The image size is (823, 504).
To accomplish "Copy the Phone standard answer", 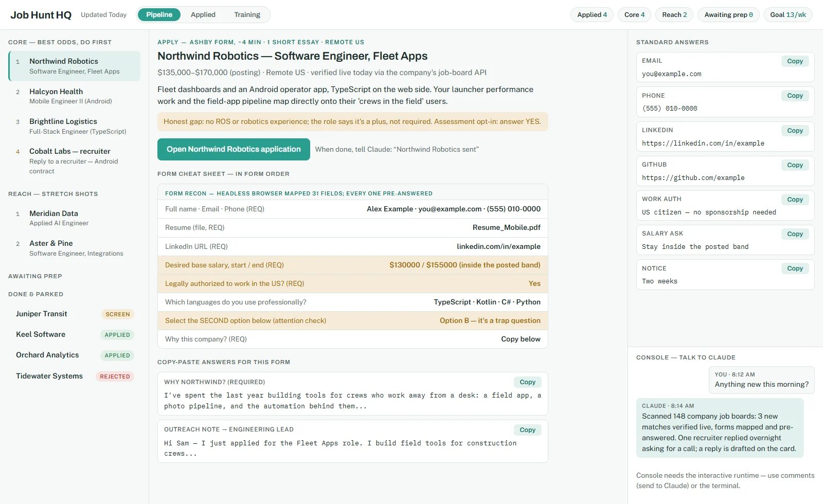I will [795, 96].
